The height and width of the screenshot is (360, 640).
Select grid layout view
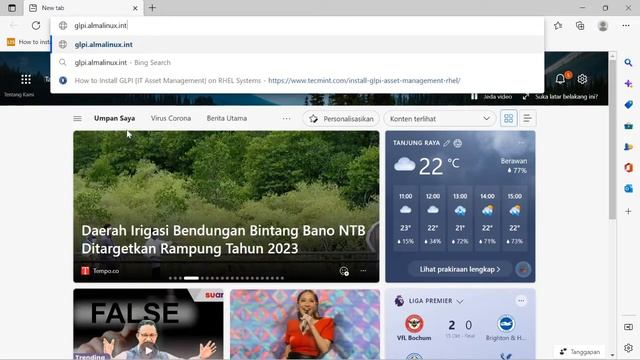(x=509, y=118)
